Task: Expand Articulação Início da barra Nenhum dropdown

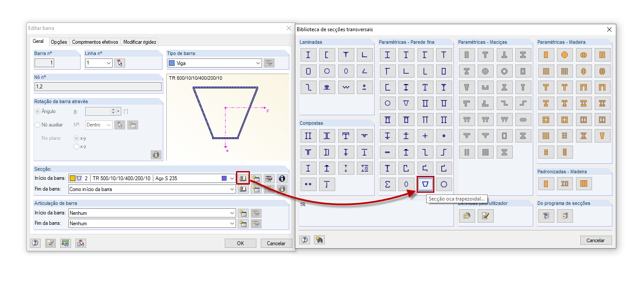Action: (233, 213)
